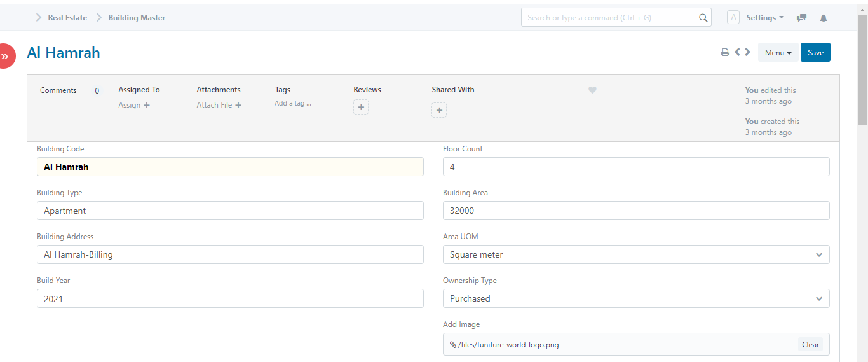This screenshot has width=868, height=362.
Task: Click the Building Address field
Action: 230,254
